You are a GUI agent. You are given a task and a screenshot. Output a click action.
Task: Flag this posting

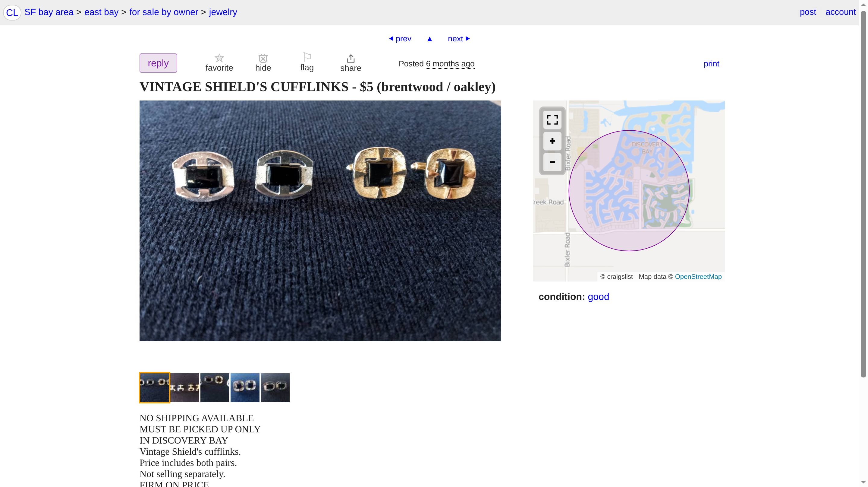coord(307,62)
